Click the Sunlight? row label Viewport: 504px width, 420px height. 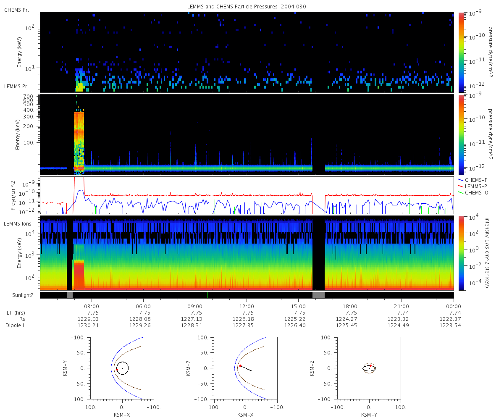[x=18, y=295]
